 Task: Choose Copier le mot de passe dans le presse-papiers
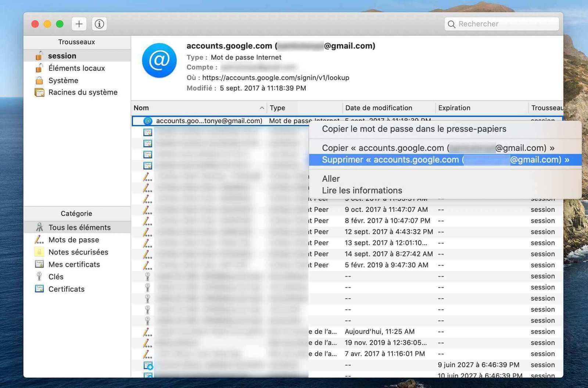(x=445, y=129)
